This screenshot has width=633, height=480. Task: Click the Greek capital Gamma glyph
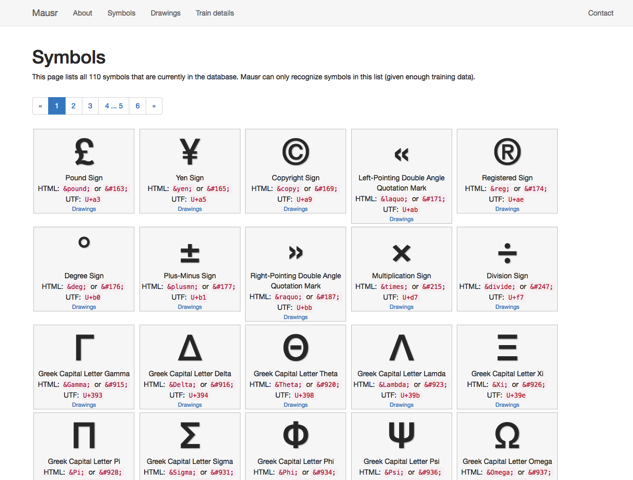click(84, 348)
